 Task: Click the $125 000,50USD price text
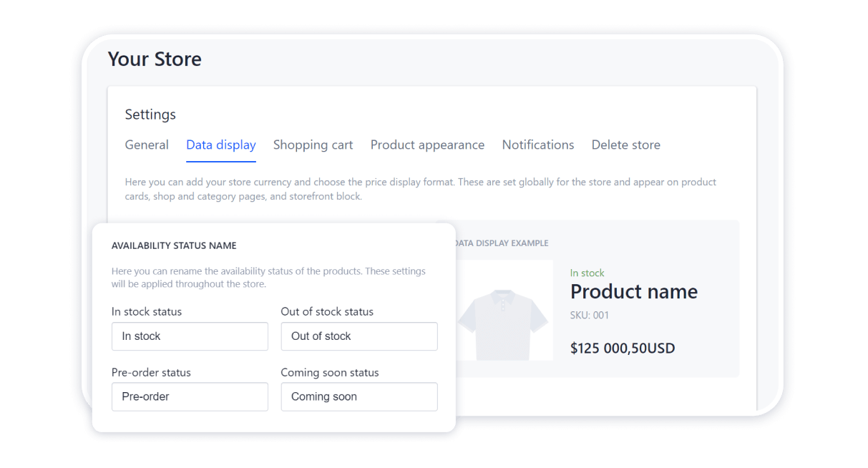(x=622, y=348)
